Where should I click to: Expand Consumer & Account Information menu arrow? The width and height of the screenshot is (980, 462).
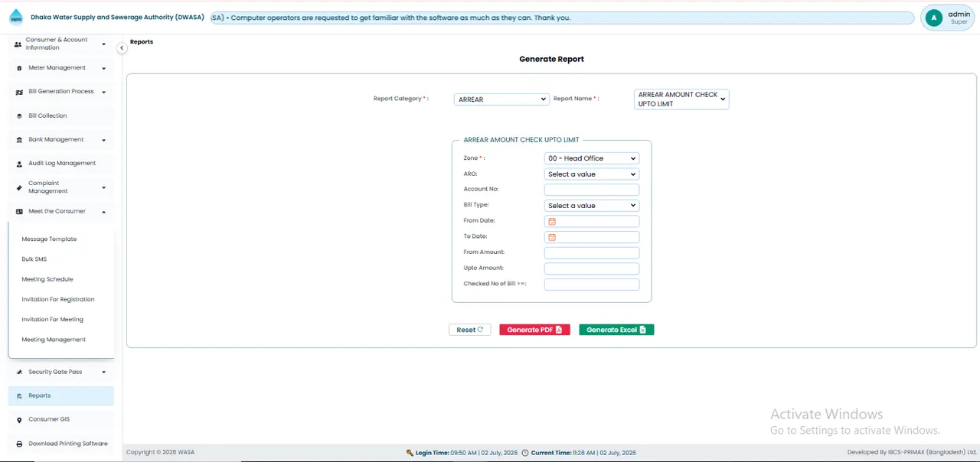coord(103,44)
